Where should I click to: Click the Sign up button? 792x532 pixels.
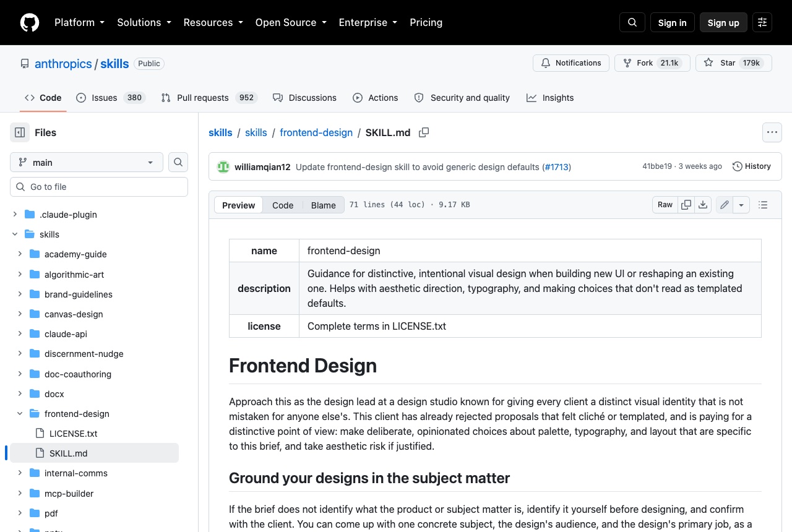723,22
